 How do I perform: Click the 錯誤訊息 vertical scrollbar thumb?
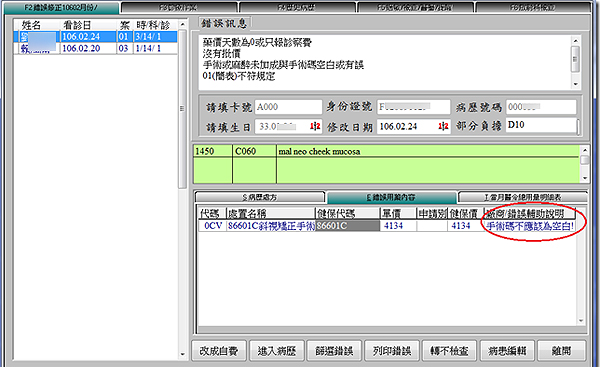coord(575,59)
